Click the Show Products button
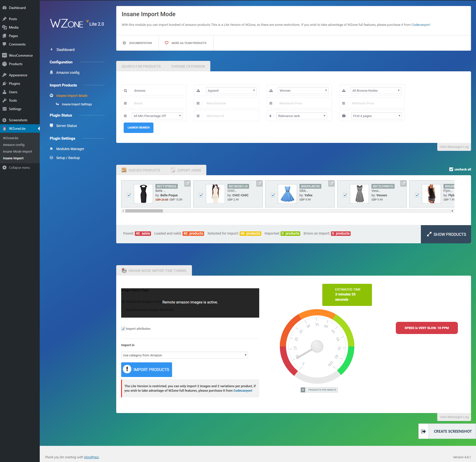Image resolution: width=476 pixels, height=462 pixels. coord(446,234)
